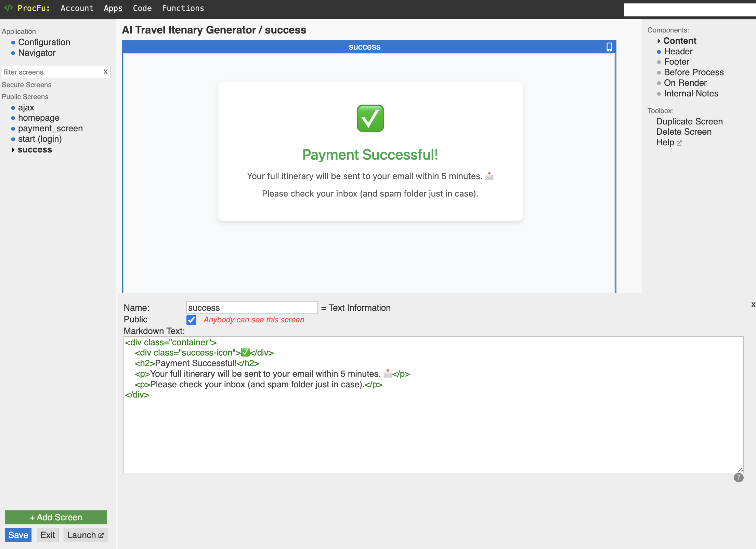Close the screen editor panel with the X

point(753,305)
